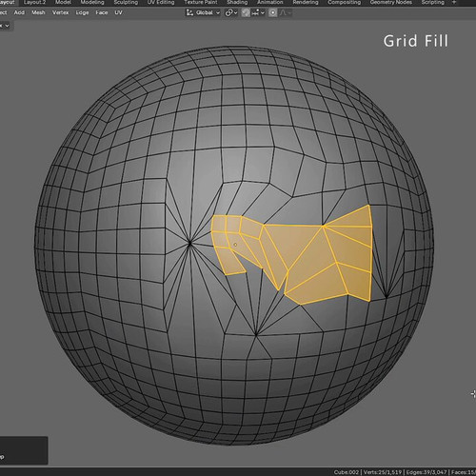
Task: Open the Global transform orientation dropdown
Action: click(x=203, y=12)
